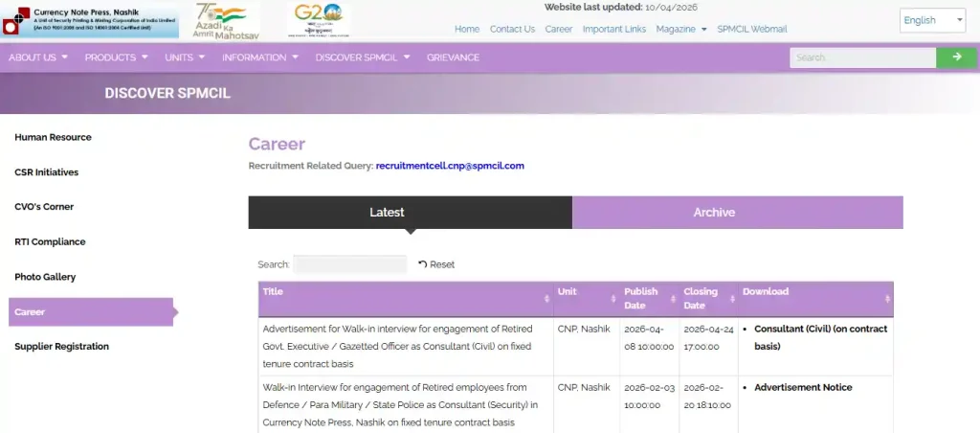Click the recruitment cell email link

450,166
